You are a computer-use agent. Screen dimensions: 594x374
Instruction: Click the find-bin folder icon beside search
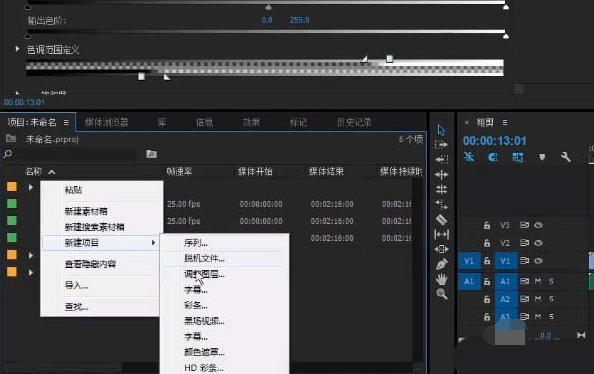152,154
